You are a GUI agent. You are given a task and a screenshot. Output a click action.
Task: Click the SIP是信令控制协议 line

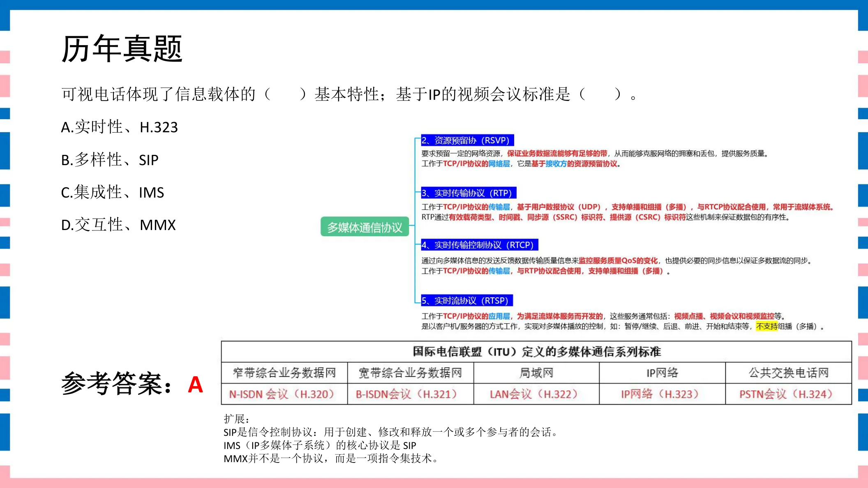point(391,432)
